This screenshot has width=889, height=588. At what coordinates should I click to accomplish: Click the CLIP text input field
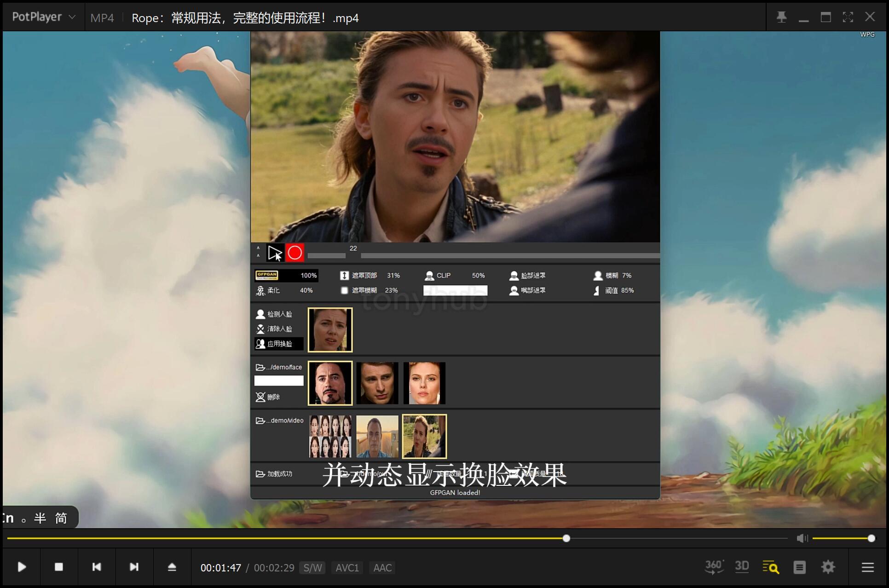click(x=456, y=290)
